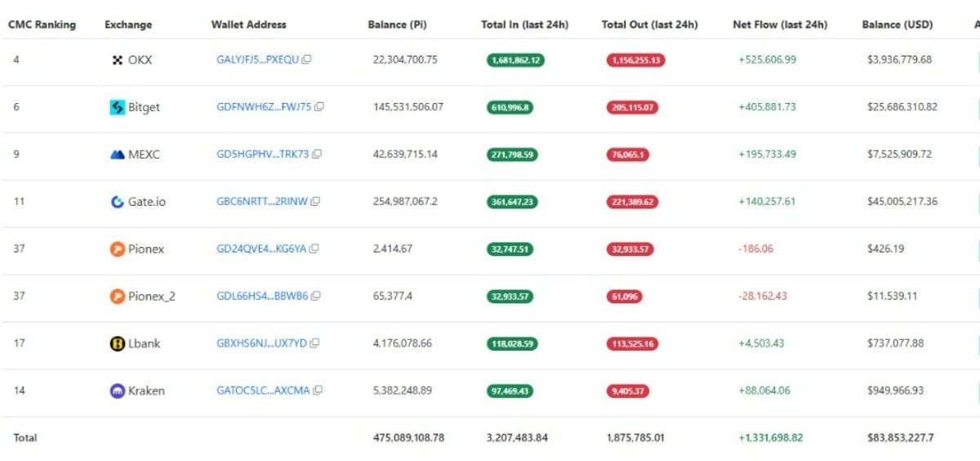Image resolution: width=980 pixels, height=461 pixels.
Task: Copy the Bitget wallet address icon
Action: coord(319,107)
